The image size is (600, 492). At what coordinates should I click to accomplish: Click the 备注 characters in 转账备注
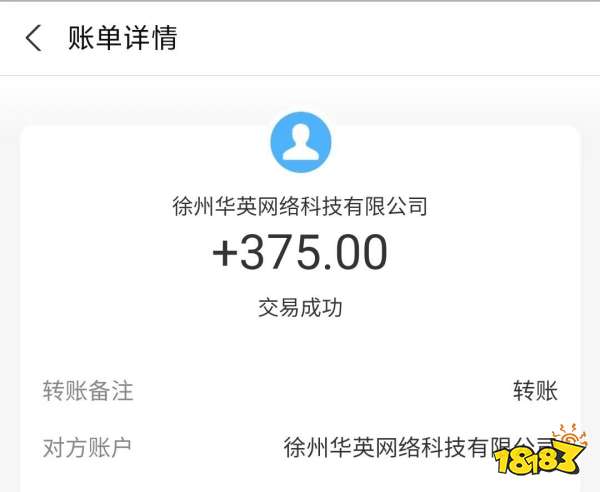[111, 391]
